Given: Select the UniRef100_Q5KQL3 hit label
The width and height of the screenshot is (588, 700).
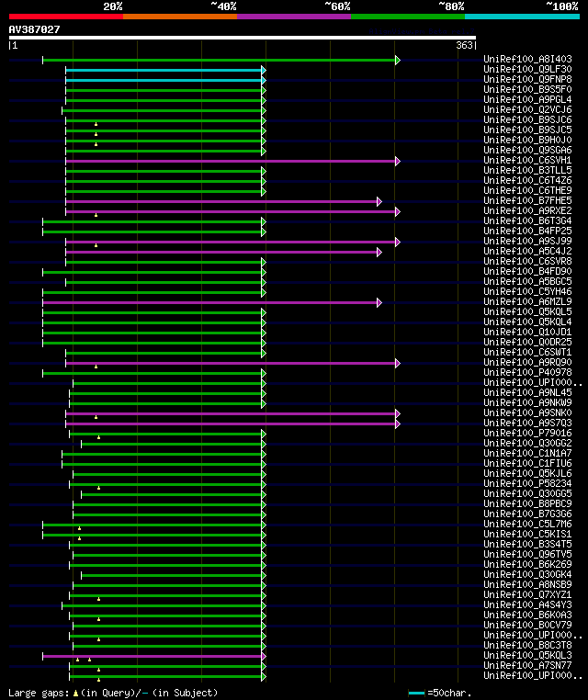Looking at the screenshot, I should click(527, 655).
